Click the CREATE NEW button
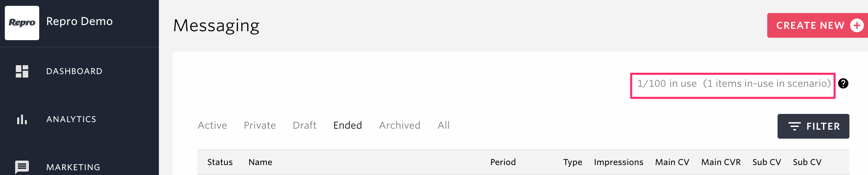868x175 pixels. [x=817, y=25]
